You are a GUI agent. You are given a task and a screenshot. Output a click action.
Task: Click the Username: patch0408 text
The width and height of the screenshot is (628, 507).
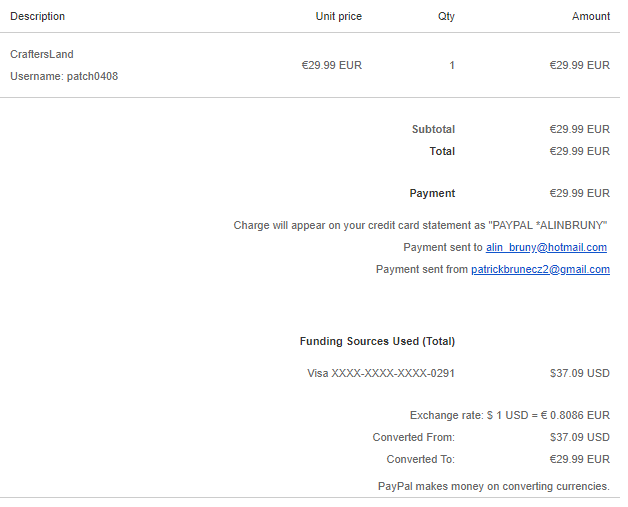63,76
